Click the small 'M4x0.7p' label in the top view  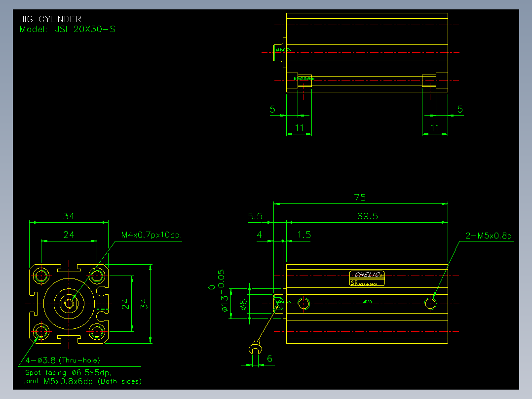click(283, 50)
